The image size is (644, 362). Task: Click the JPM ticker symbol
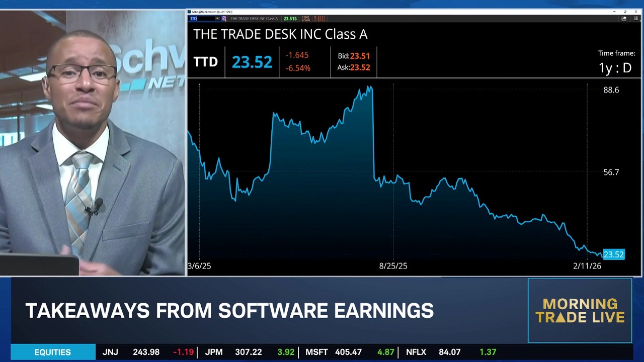coord(214,352)
